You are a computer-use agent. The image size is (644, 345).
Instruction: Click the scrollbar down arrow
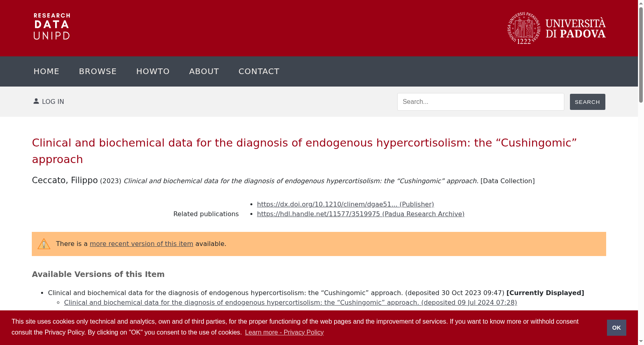pos(641,341)
